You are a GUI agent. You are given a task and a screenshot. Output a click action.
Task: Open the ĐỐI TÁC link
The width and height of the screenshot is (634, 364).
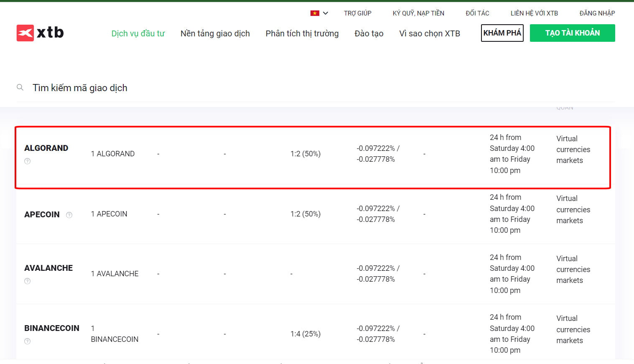coord(477,13)
